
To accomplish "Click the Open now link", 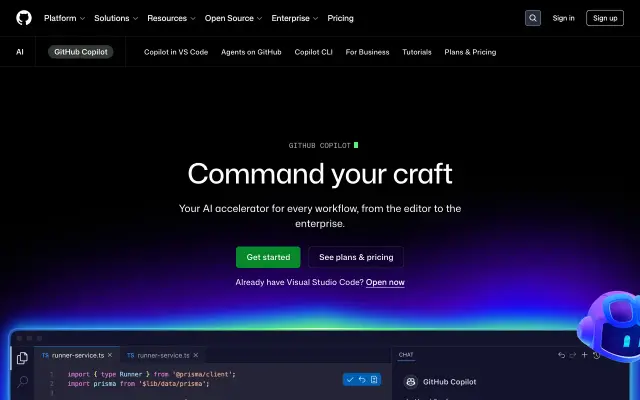I will [385, 282].
